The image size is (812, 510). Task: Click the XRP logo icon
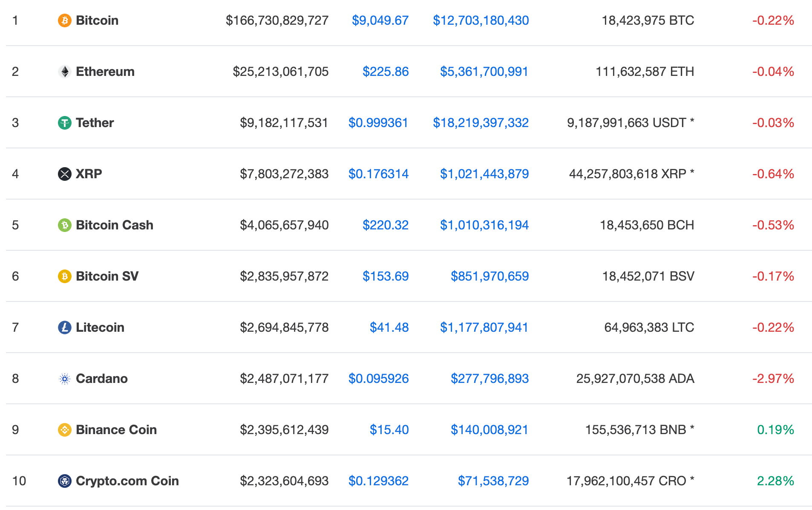pos(64,174)
